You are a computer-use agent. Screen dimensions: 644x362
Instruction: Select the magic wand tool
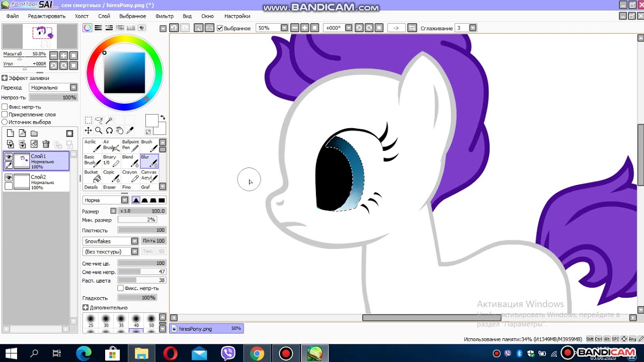109,120
